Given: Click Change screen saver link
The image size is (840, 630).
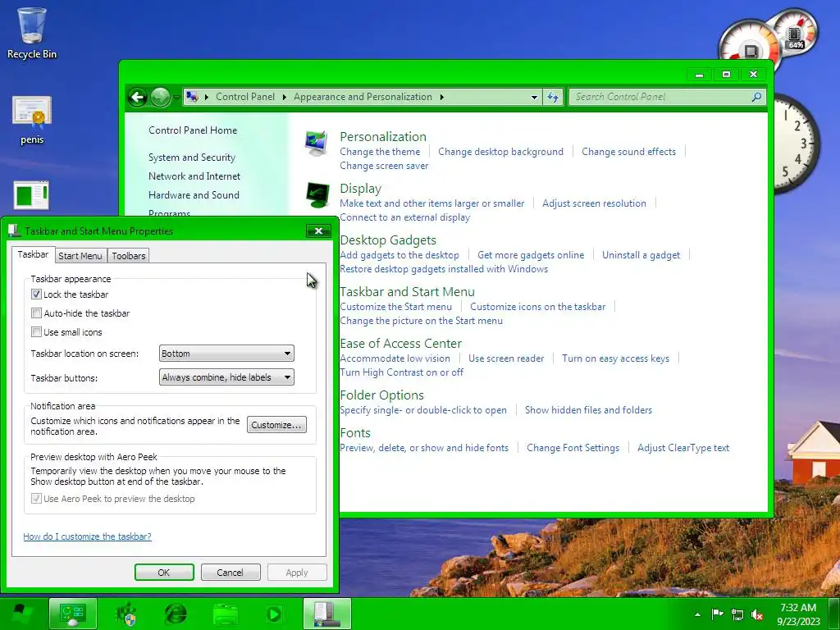Looking at the screenshot, I should coord(384,166).
